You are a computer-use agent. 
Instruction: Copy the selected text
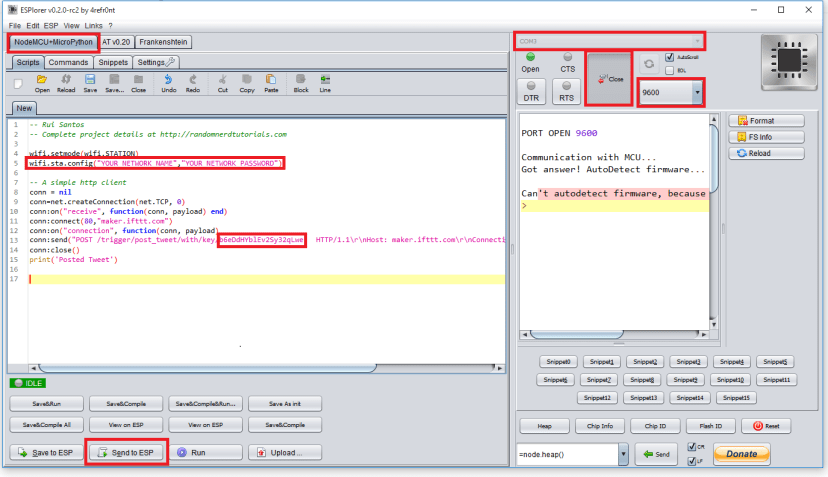247,83
